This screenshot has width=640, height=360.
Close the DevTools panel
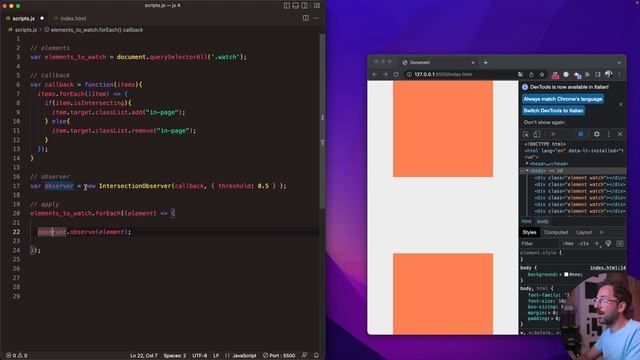point(620,134)
